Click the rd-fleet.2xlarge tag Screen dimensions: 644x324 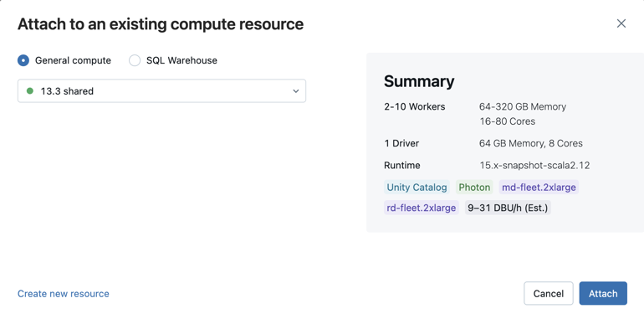422,208
